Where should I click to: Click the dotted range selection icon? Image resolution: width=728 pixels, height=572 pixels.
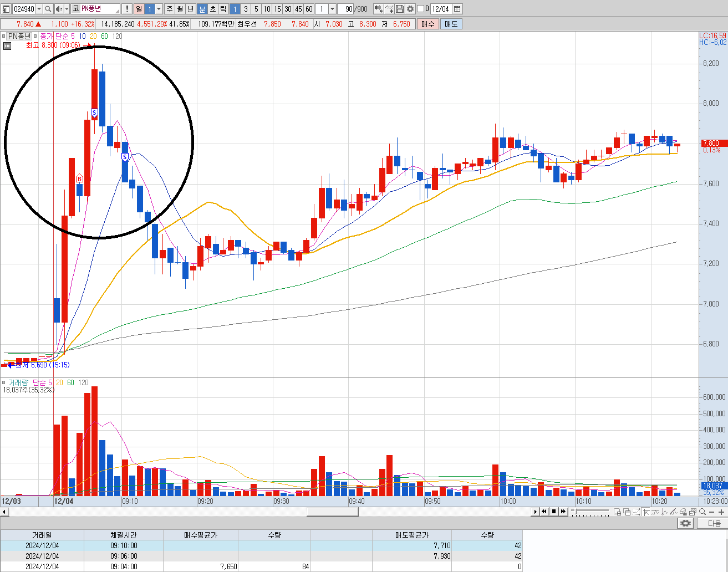coord(636,512)
